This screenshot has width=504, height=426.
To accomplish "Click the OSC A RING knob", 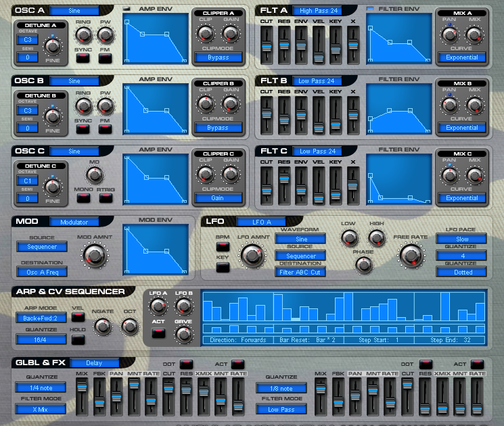I will coord(84,35).
